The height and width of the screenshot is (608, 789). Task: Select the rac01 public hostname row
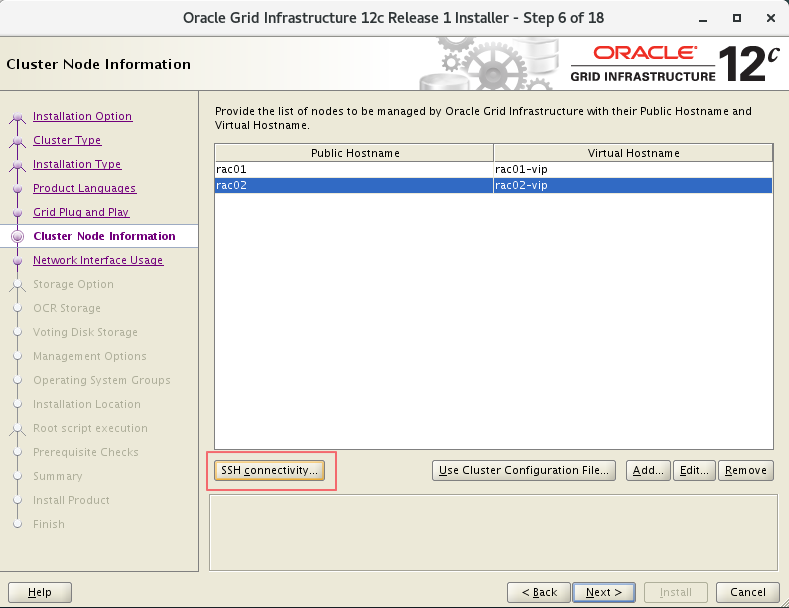click(353, 169)
